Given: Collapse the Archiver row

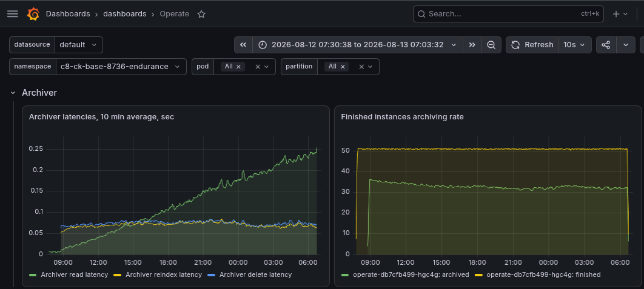Looking at the screenshot, I should pyautogui.click(x=13, y=93).
